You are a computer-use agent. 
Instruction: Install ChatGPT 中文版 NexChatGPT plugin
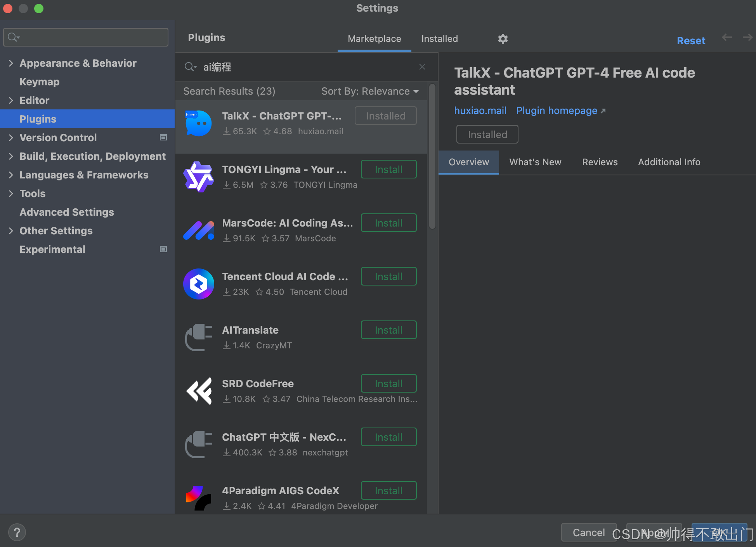(388, 437)
